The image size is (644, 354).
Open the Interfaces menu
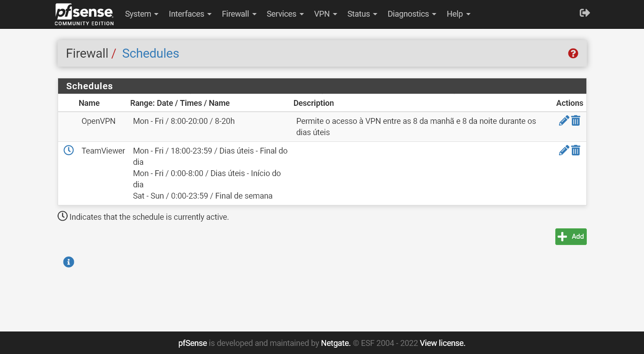pyautogui.click(x=190, y=14)
